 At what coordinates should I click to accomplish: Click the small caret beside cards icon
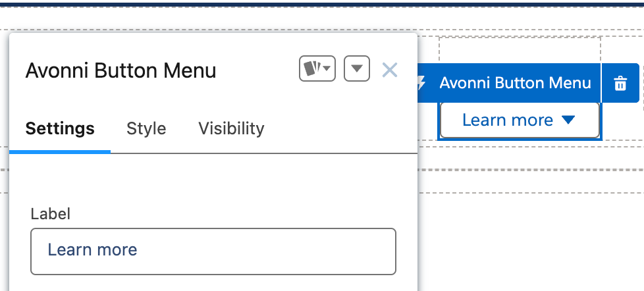(327, 69)
